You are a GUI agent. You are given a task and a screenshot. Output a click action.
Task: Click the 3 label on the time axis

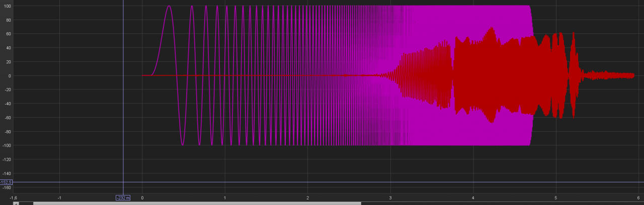point(390,198)
